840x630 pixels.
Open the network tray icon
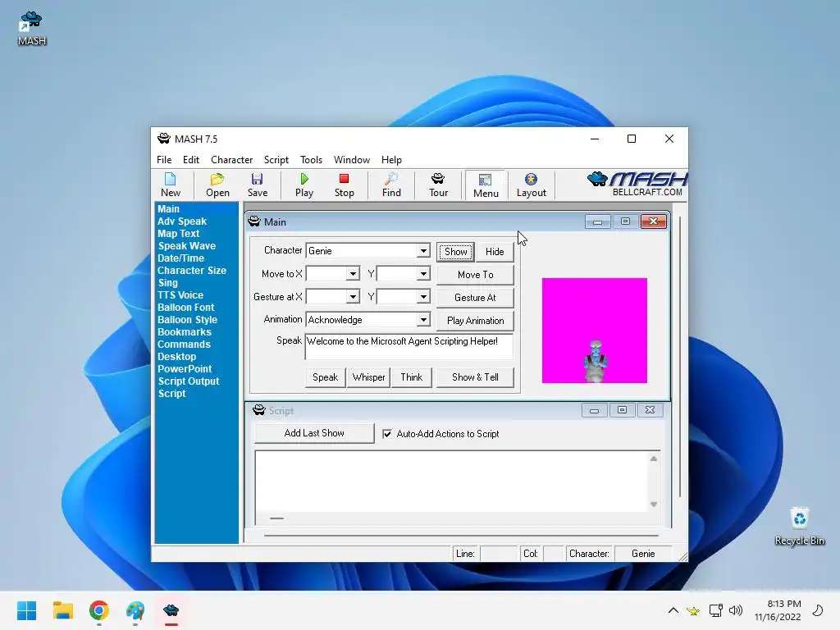tap(715, 610)
